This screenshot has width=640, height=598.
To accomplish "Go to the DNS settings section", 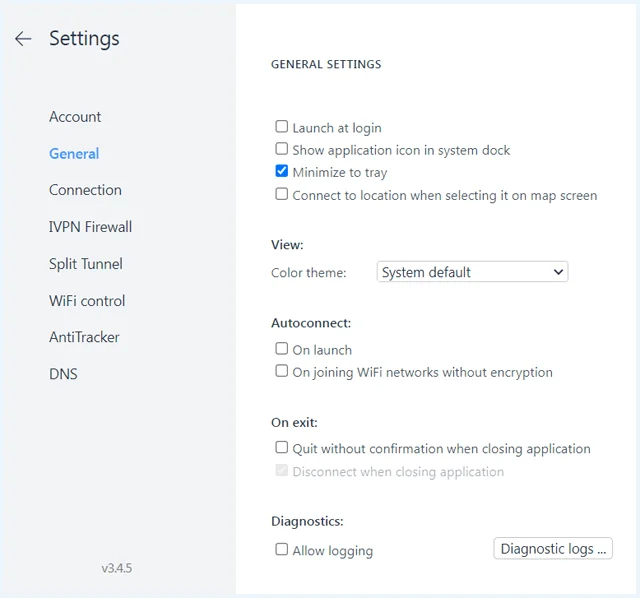I will [x=63, y=374].
